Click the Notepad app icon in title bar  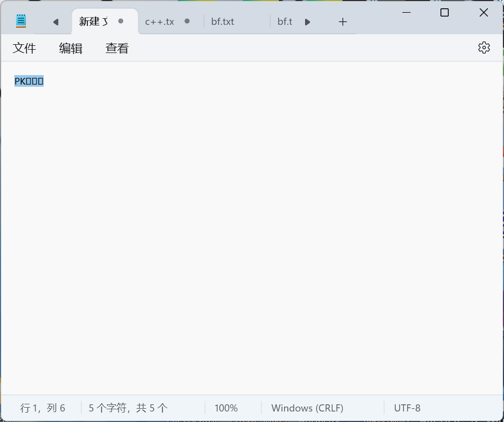click(21, 22)
